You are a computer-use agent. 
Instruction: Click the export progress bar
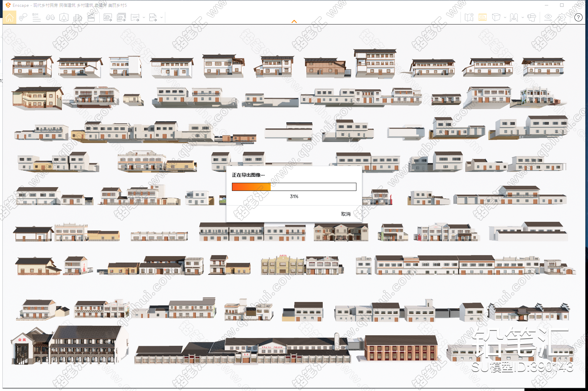(294, 187)
